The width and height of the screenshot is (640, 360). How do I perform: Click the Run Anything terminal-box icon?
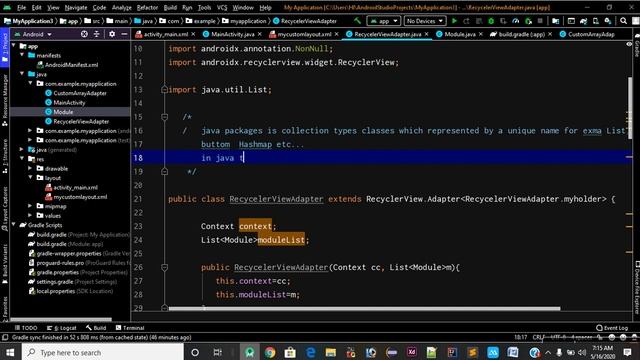571,21
